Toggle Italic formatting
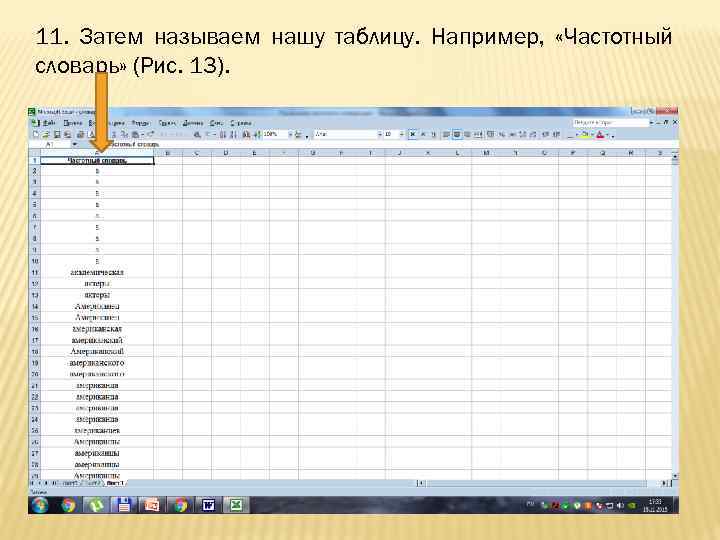The image size is (720, 540). click(x=423, y=134)
